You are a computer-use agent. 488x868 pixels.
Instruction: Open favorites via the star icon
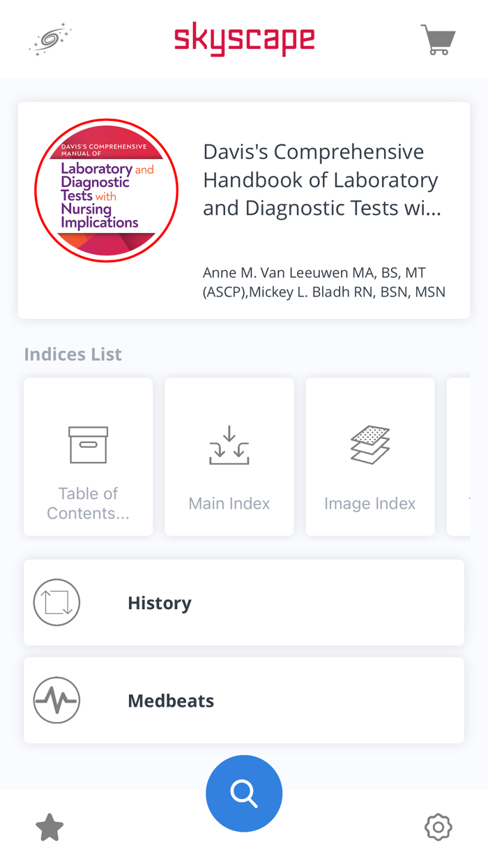(x=49, y=827)
